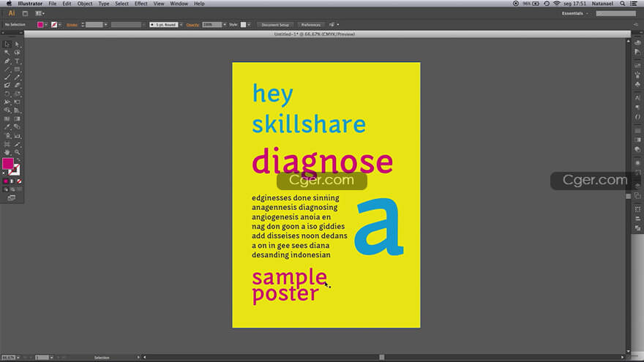The image size is (644, 362).
Task: Select the Pen tool
Action: pyautogui.click(x=7, y=61)
